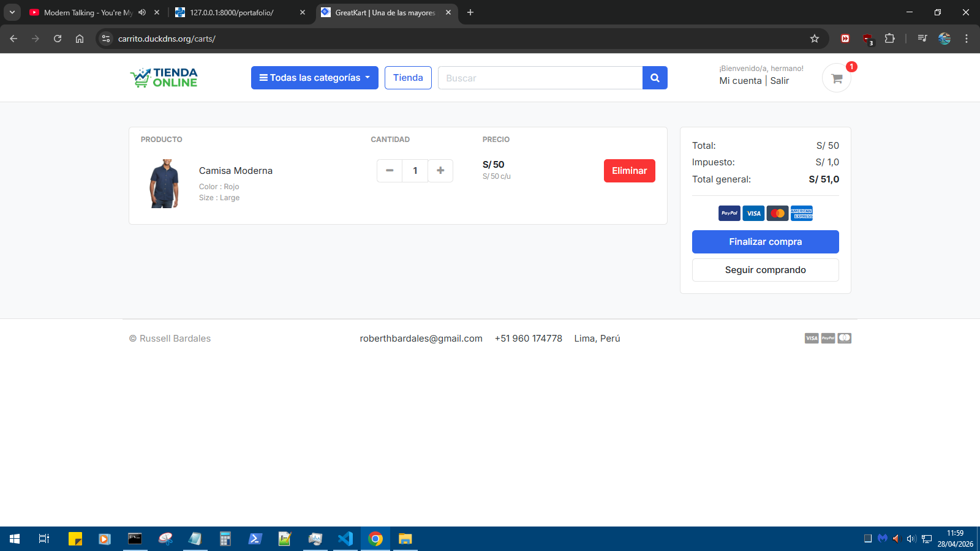Open PowerShell from taskbar
The height and width of the screenshot is (551, 980).
pyautogui.click(x=255, y=539)
